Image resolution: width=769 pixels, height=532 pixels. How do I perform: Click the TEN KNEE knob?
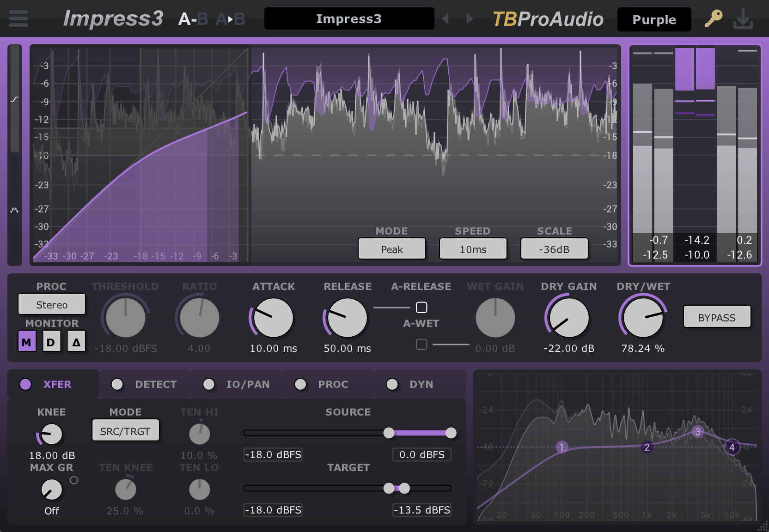tap(126, 490)
